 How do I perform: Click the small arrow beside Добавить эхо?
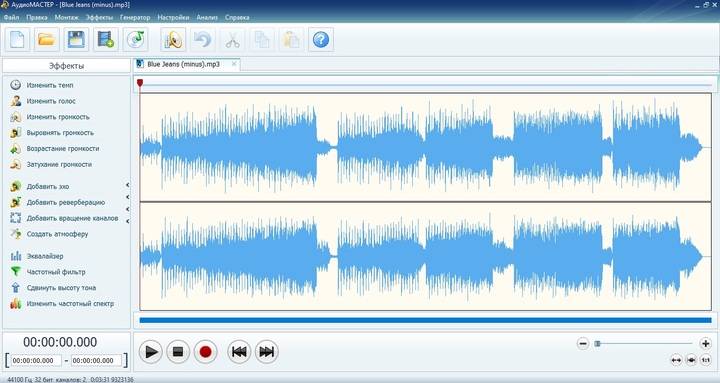click(x=127, y=185)
